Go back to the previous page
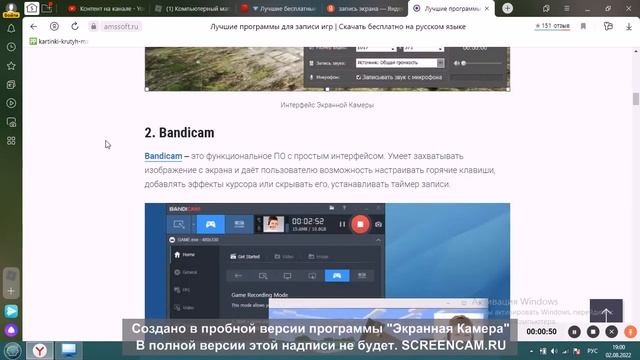640x360 pixels. click(33, 27)
